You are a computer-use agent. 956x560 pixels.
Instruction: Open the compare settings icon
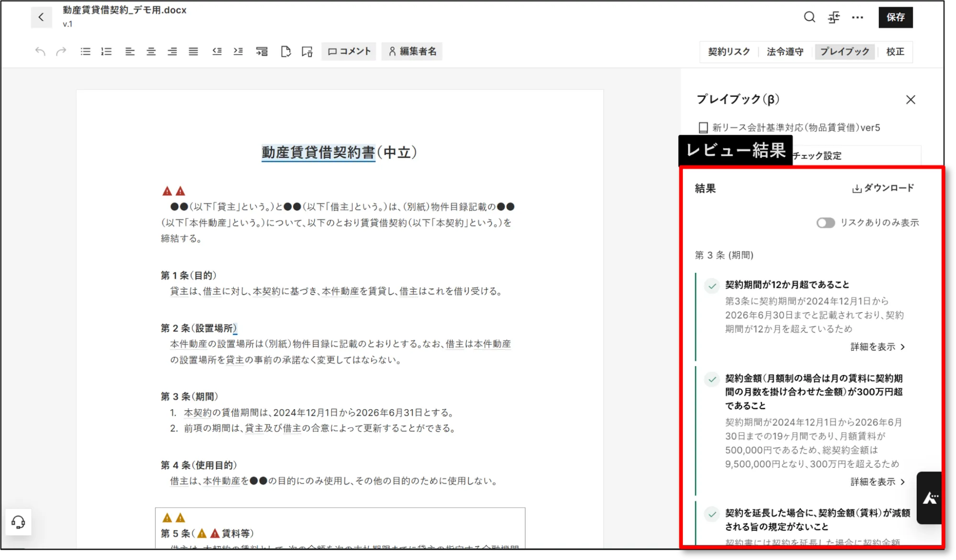[834, 17]
